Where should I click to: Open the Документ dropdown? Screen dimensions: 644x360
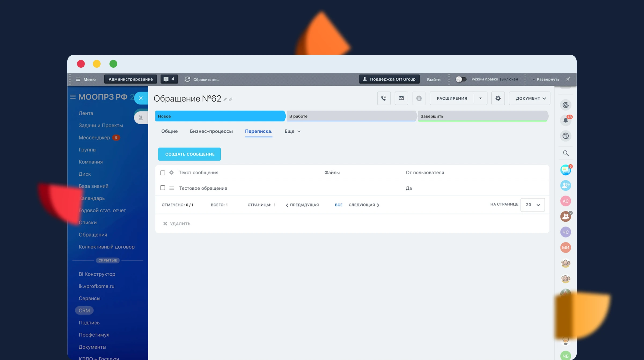click(529, 98)
